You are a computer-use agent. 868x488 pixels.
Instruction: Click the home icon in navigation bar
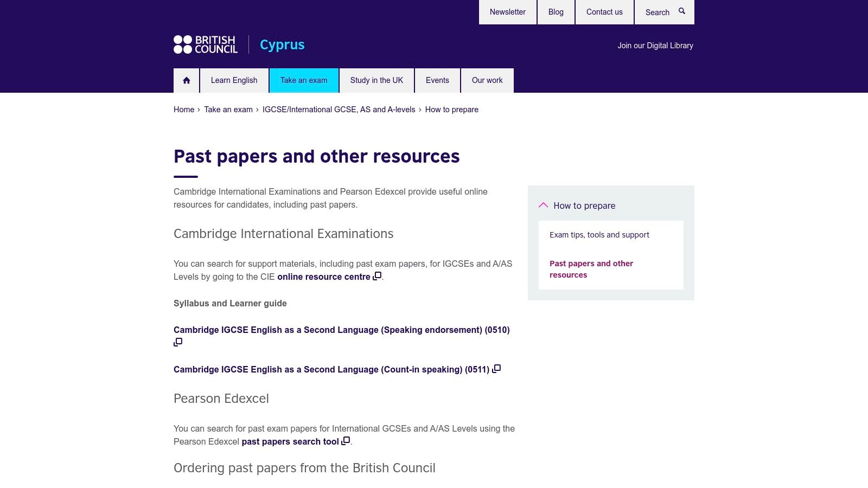pyautogui.click(x=187, y=80)
